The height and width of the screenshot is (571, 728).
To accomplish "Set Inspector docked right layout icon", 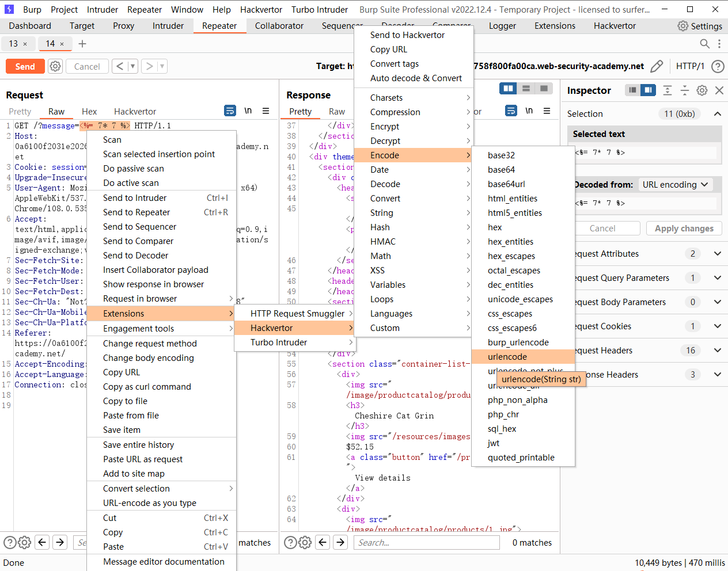I will (x=649, y=90).
